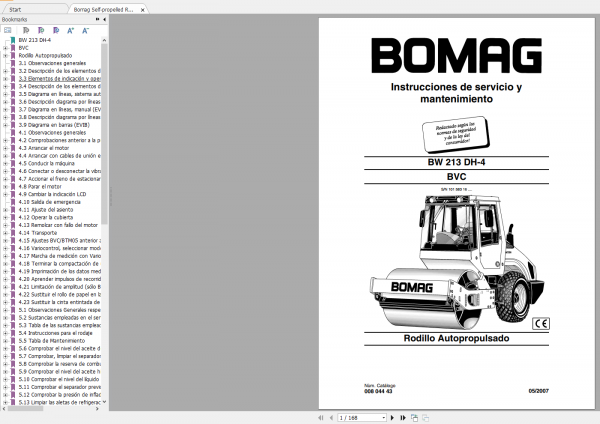The width and height of the screenshot is (600, 424).
Task: Open bookmark 4.12 Operar la cubierta
Action: tap(46, 217)
